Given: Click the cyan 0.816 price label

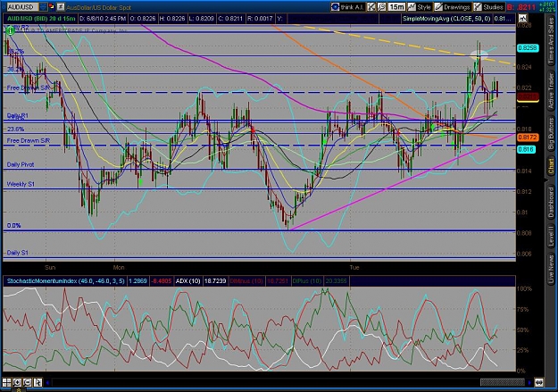Looking at the screenshot, I should point(527,149).
